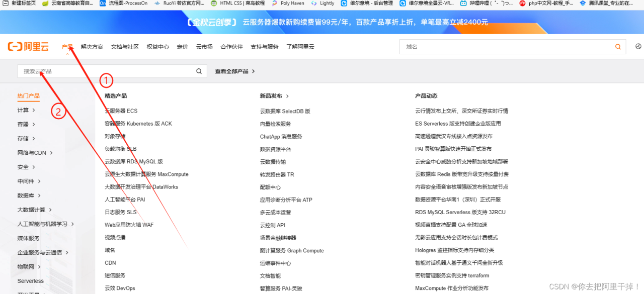Open the HTML CSS tutorial bookmark
The image size is (644, 294).
click(x=237, y=3)
